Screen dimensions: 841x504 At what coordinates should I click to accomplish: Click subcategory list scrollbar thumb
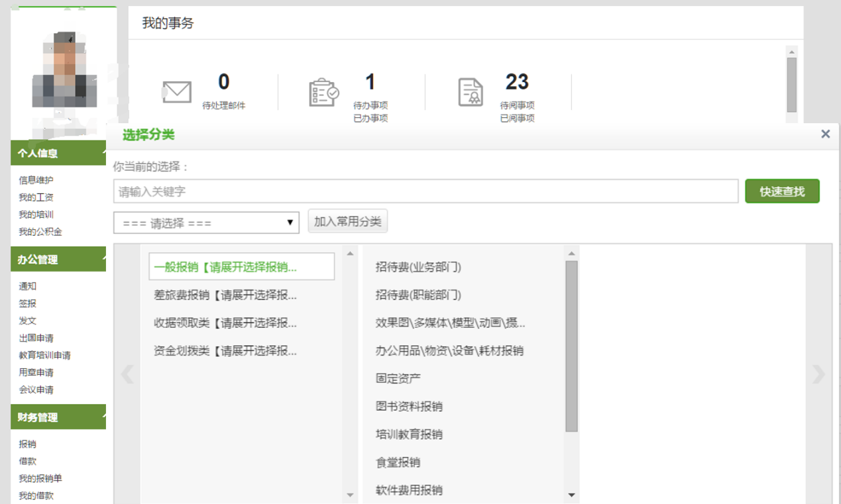[x=571, y=346]
